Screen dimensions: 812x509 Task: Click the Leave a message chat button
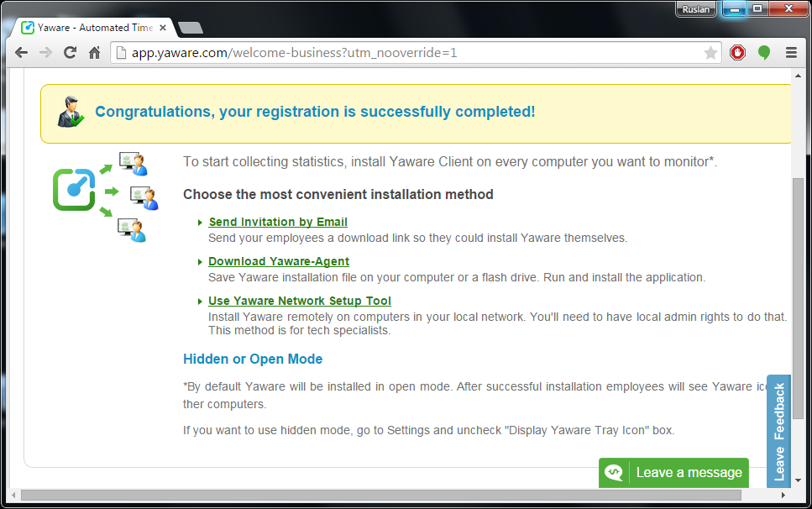coord(673,473)
